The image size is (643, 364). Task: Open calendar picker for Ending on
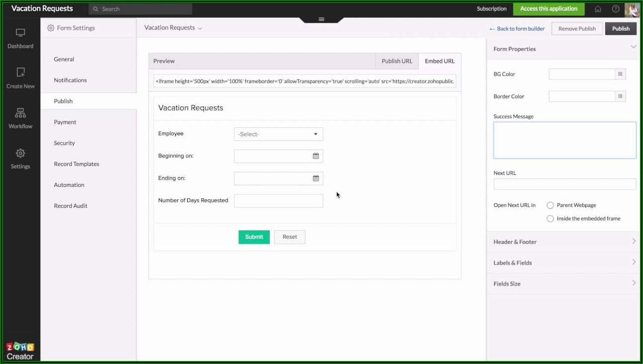[316, 178]
